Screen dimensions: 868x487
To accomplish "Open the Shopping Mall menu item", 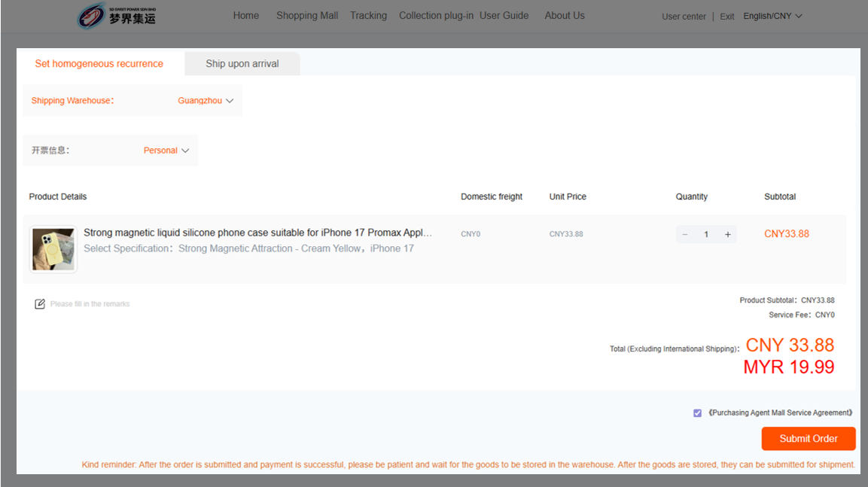I will tap(307, 16).
